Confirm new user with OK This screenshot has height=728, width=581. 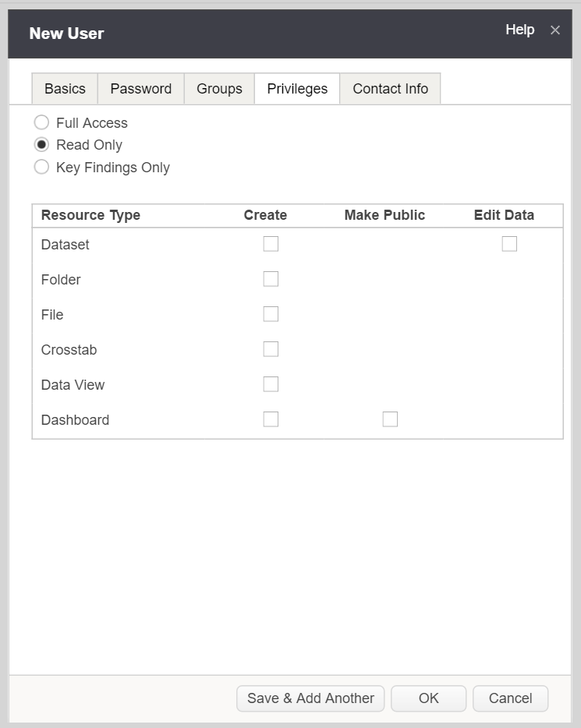[x=429, y=698]
